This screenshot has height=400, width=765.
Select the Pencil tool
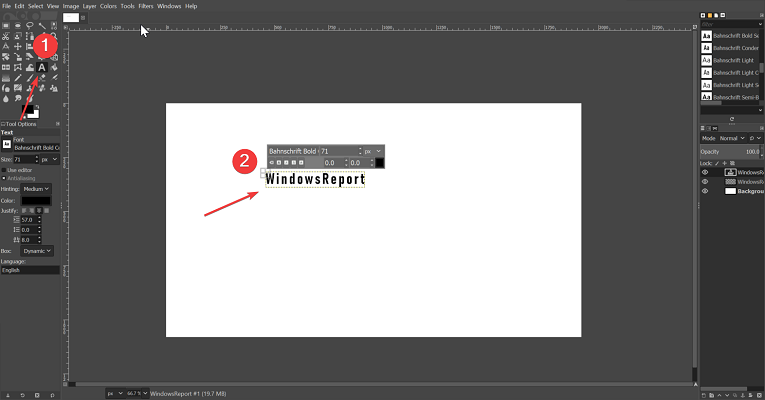click(x=18, y=78)
